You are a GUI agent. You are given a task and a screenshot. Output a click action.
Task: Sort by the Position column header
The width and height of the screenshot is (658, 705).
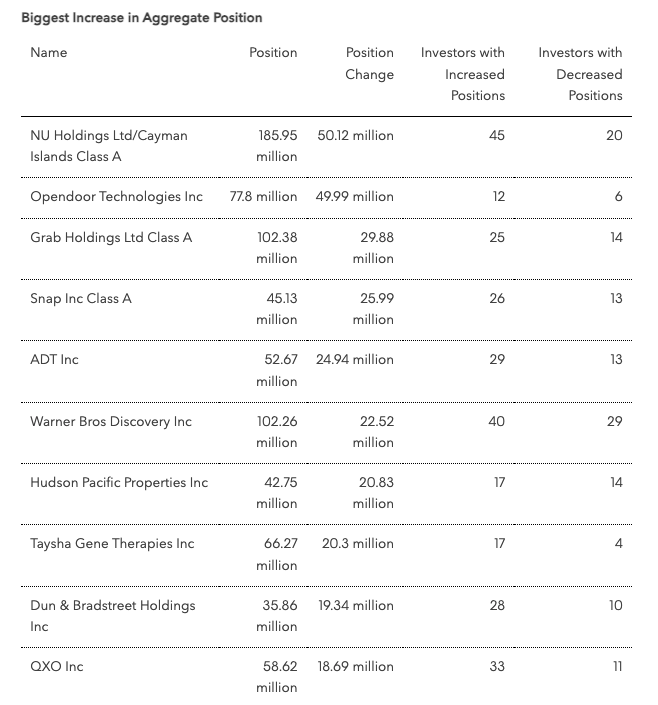[x=273, y=53]
